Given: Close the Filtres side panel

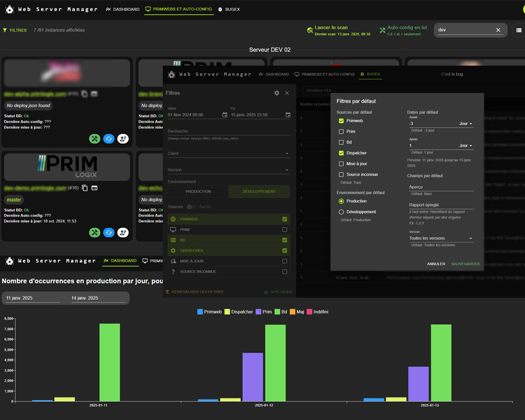Looking at the screenshot, I should pos(287,93).
